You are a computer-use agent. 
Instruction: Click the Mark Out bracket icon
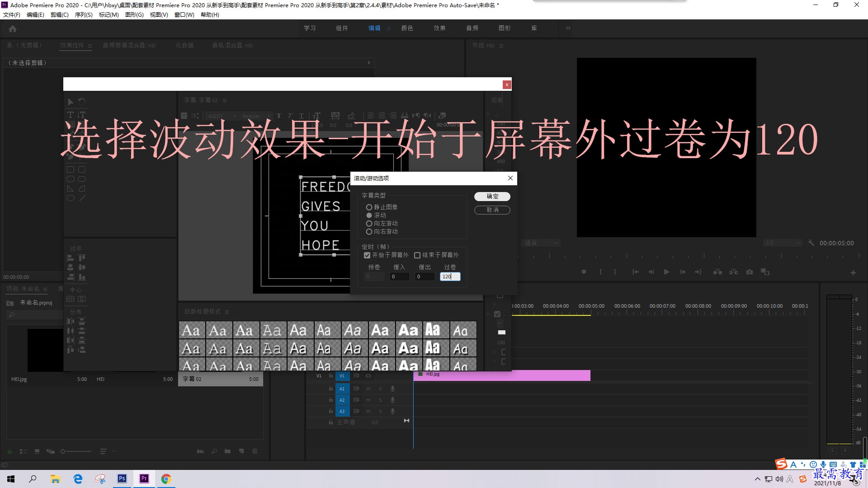pos(615,272)
